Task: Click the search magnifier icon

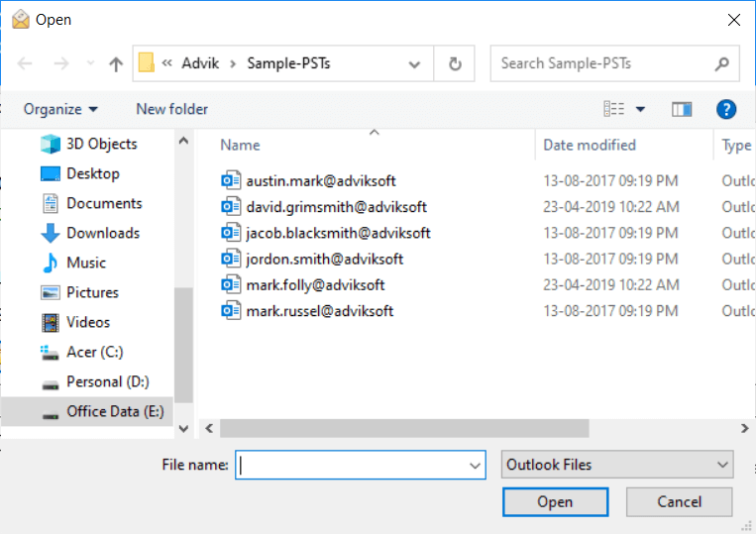Action: tap(721, 63)
